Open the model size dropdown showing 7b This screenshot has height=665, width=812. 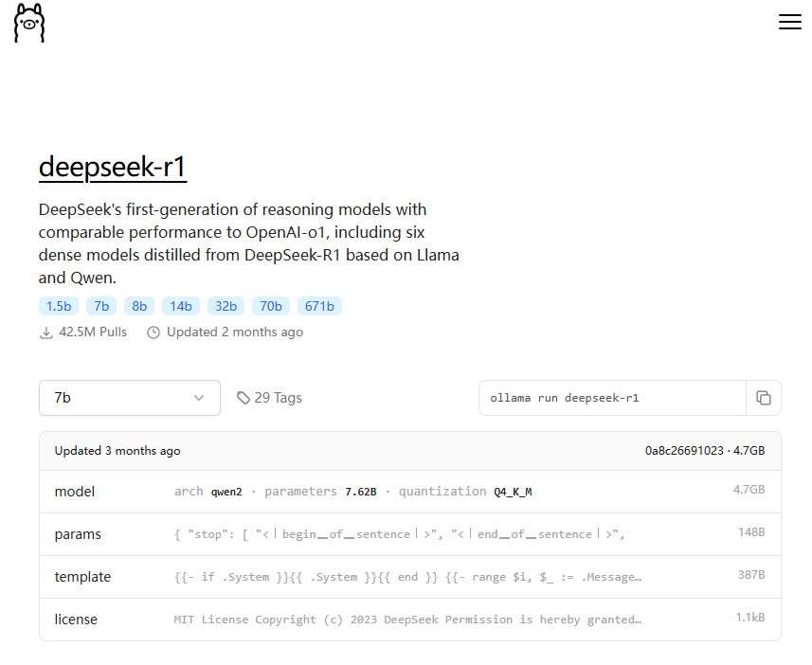(129, 398)
